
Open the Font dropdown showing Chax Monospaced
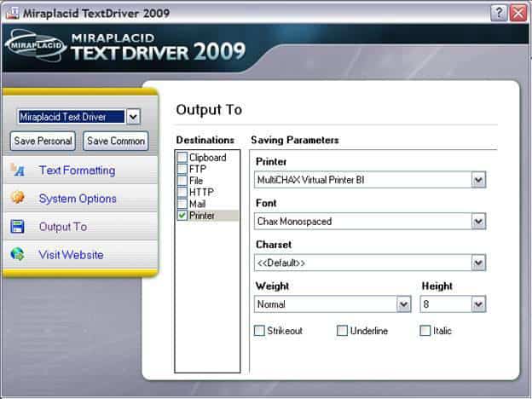point(478,222)
